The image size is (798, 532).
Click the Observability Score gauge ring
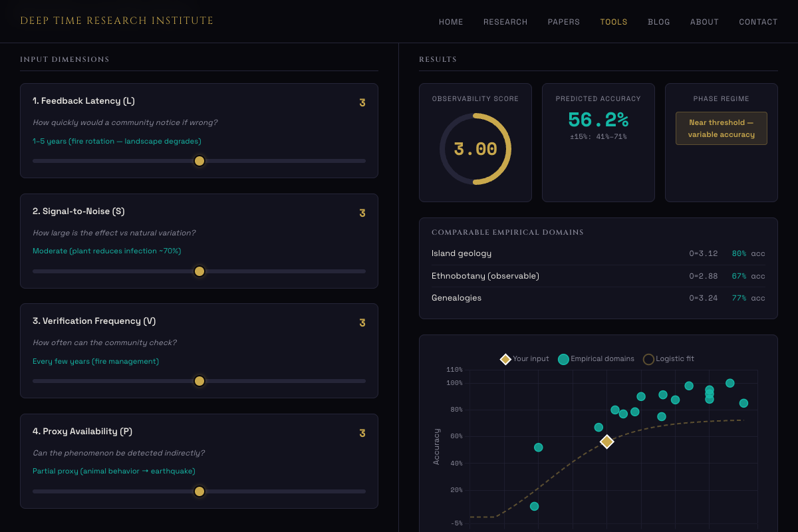coord(475,148)
